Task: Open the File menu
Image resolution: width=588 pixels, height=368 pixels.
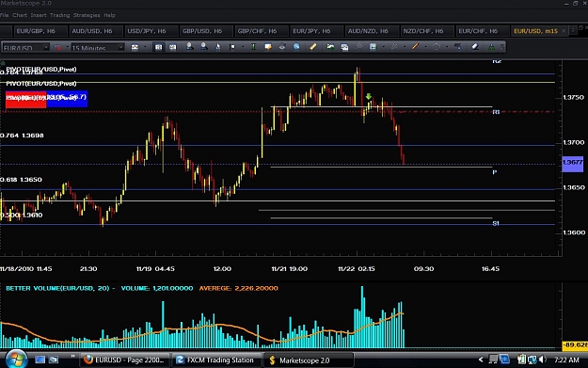Action: pyautogui.click(x=4, y=15)
